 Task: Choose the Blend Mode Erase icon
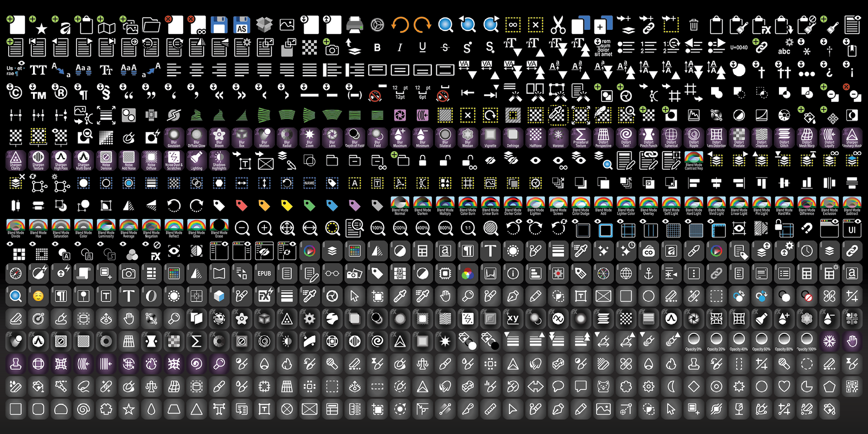[x=219, y=228]
